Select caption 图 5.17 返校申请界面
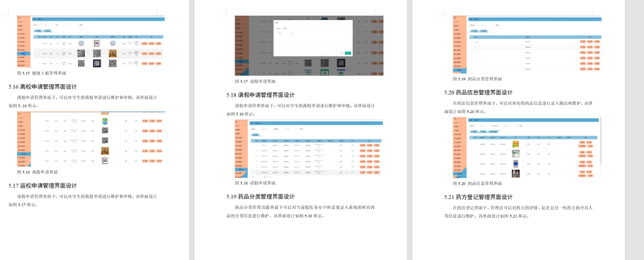 click(x=255, y=82)
